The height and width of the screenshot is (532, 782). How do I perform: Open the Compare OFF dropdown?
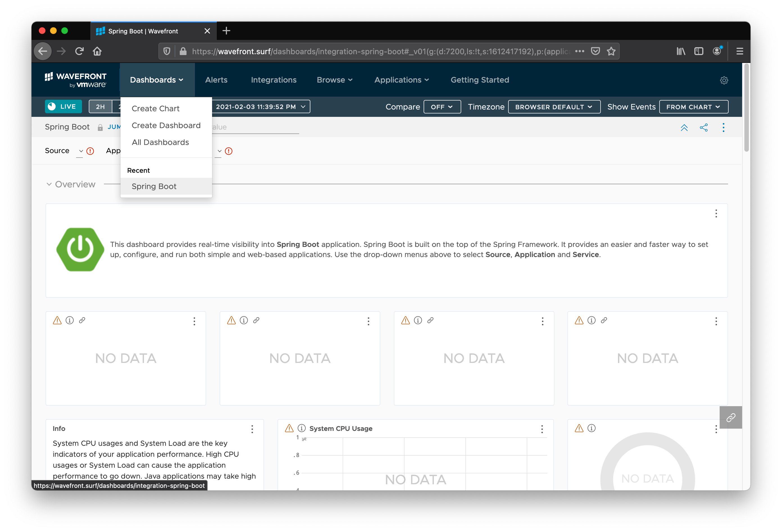click(442, 107)
